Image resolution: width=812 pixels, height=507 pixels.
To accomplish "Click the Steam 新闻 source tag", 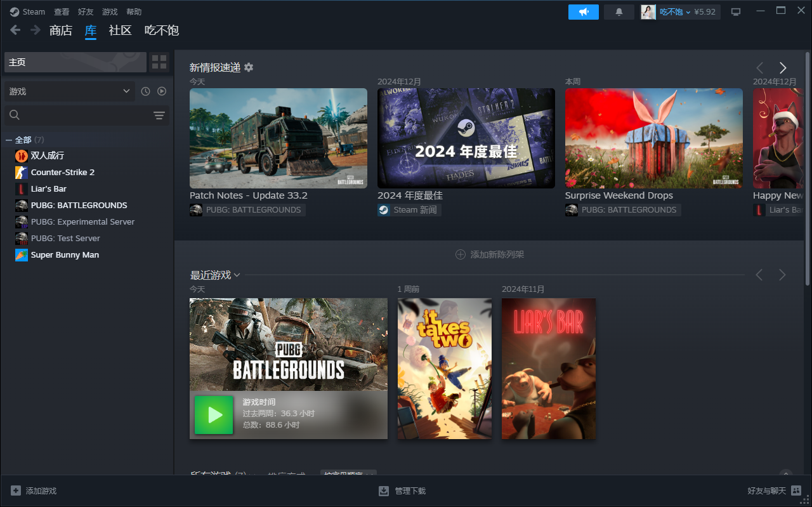I will (409, 210).
